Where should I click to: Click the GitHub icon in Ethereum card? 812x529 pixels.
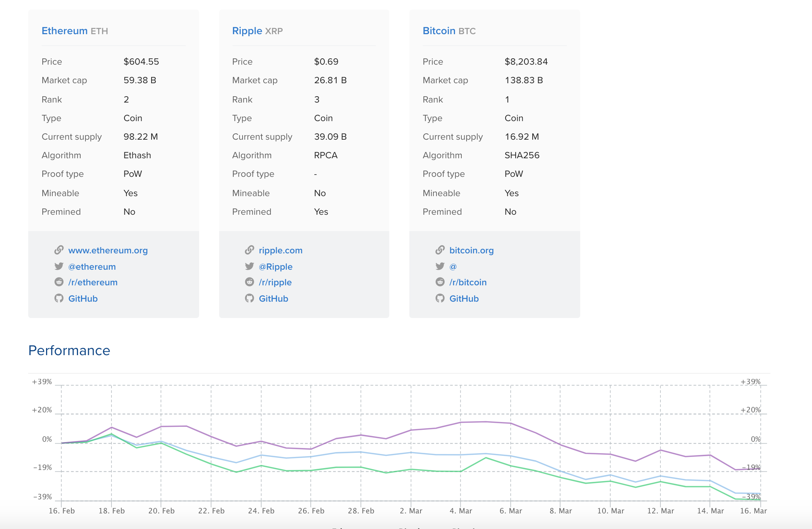[x=59, y=298]
